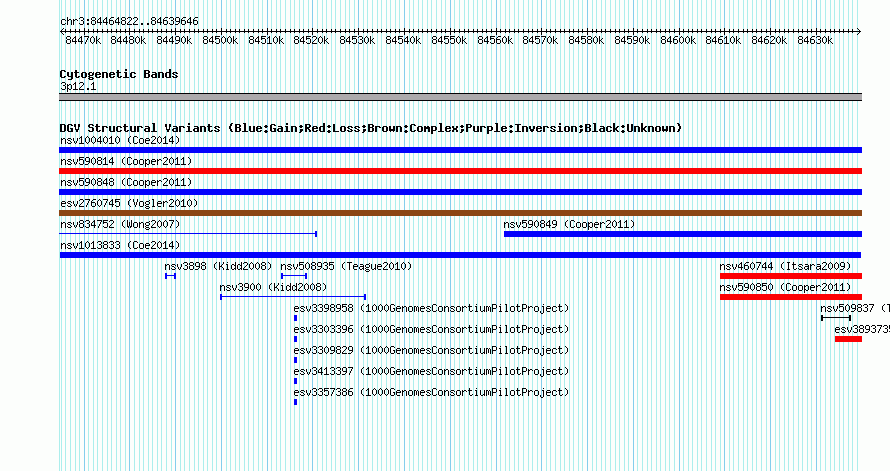The image size is (890, 471).
Task: Open the nsv3900 (Kidd2008) label
Action: coord(274,287)
